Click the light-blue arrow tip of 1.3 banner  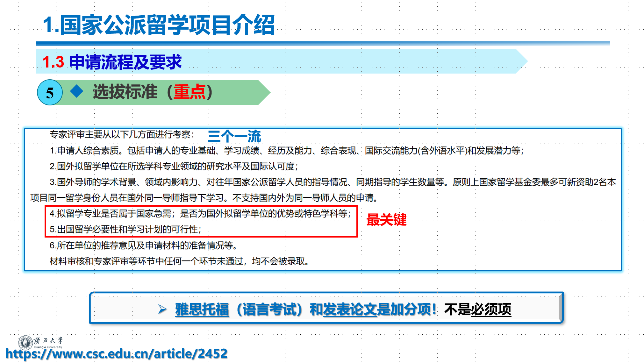click(520, 61)
